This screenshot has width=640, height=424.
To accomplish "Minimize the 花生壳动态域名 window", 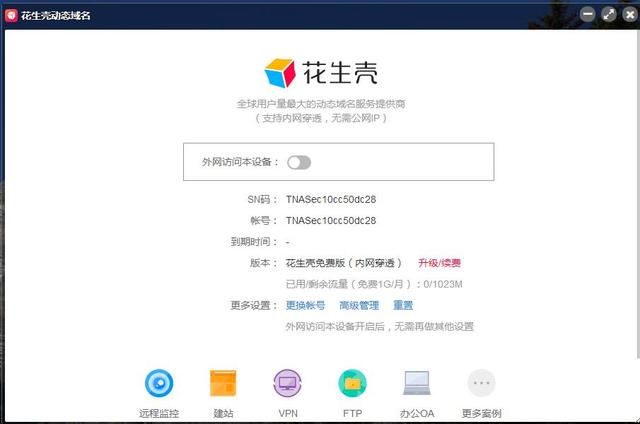I will (588, 15).
